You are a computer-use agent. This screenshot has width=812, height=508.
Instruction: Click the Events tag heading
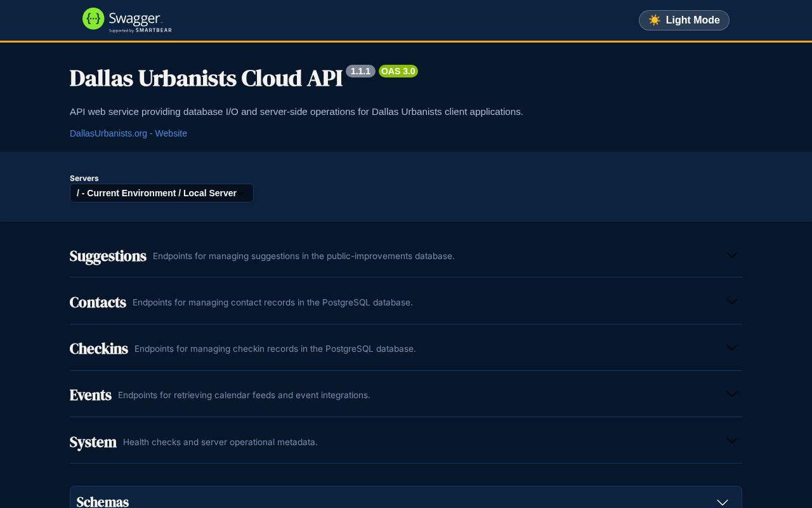[x=91, y=395]
